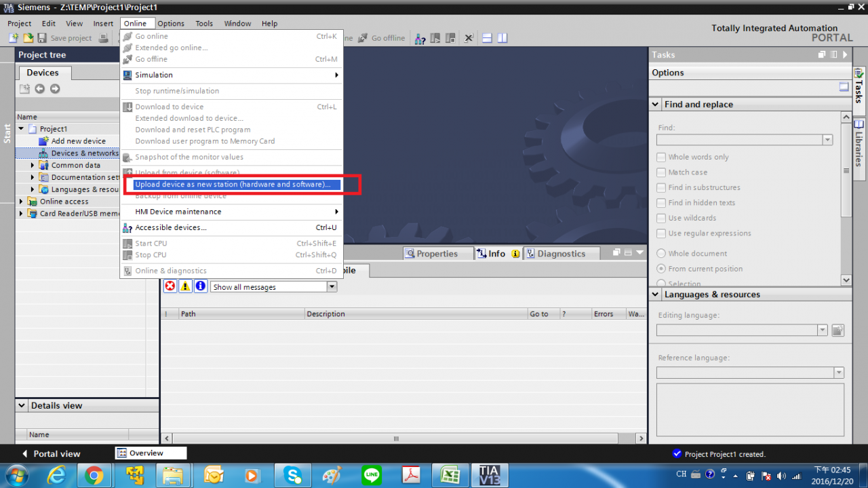This screenshot has height=488, width=868.
Task: Expand the Common data node
Action: coord(33,165)
